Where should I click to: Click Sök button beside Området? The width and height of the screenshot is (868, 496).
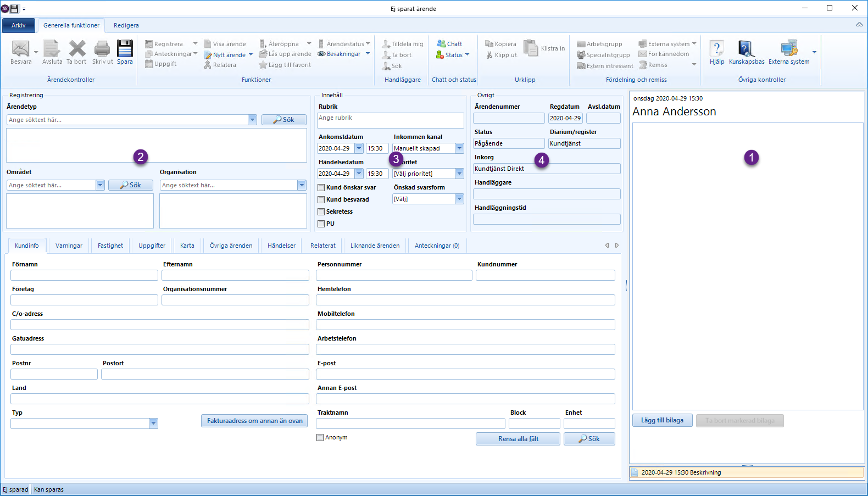click(131, 185)
